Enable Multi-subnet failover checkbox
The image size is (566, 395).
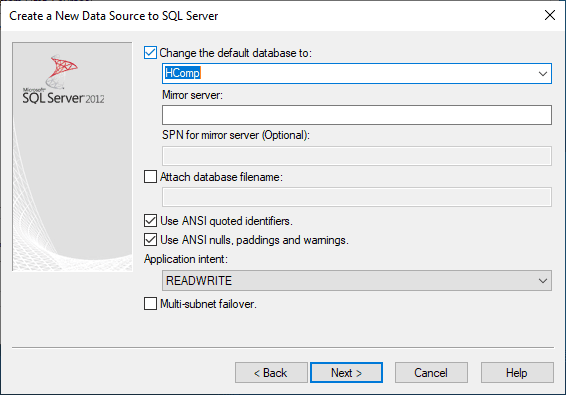[x=150, y=304]
